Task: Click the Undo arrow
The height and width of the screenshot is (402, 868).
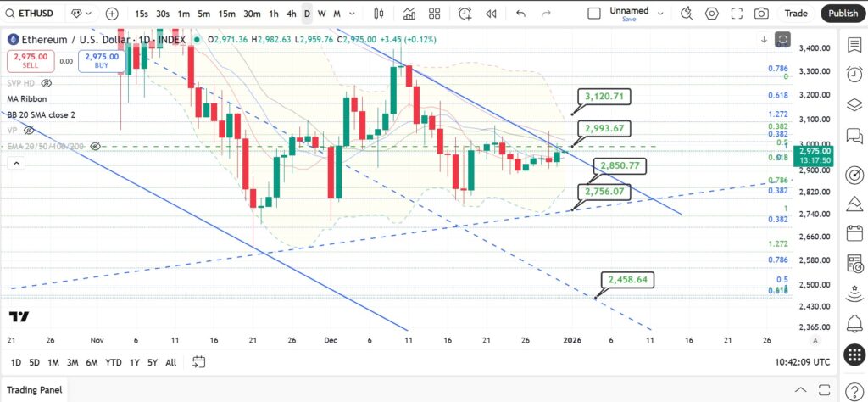Action: tap(520, 14)
